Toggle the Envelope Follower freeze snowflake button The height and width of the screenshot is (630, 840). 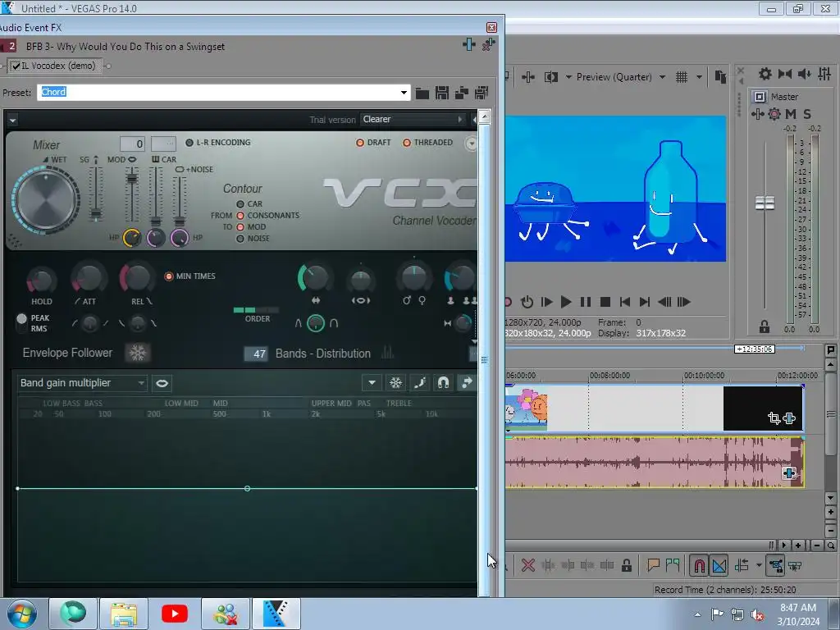(138, 353)
